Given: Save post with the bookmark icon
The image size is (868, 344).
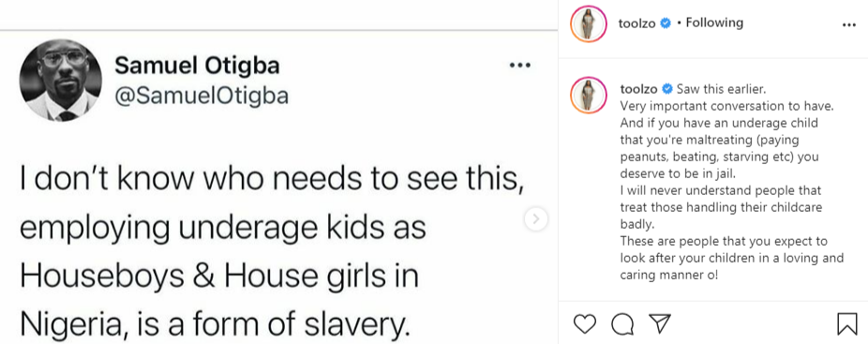Looking at the screenshot, I should 847,324.
